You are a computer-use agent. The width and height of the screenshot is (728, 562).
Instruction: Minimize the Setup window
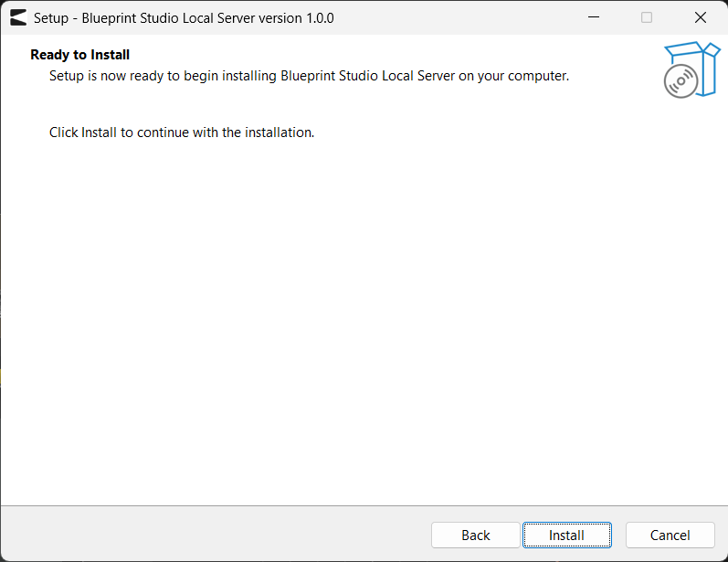(x=594, y=17)
